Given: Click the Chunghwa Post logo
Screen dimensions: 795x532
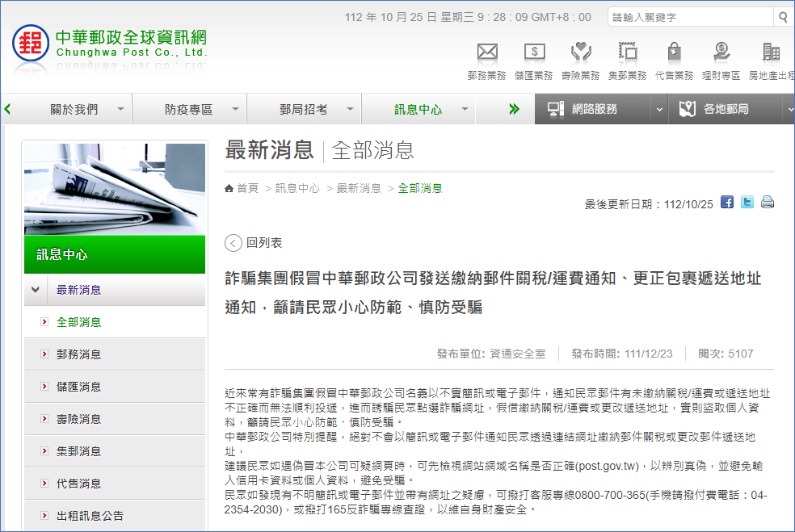Looking at the screenshot, I should 110,45.
